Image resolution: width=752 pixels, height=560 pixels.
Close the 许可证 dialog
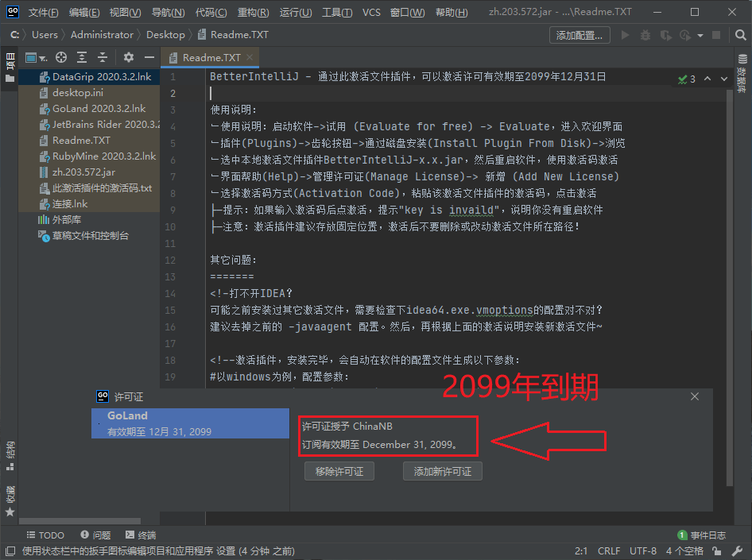(x=695, y=396)
